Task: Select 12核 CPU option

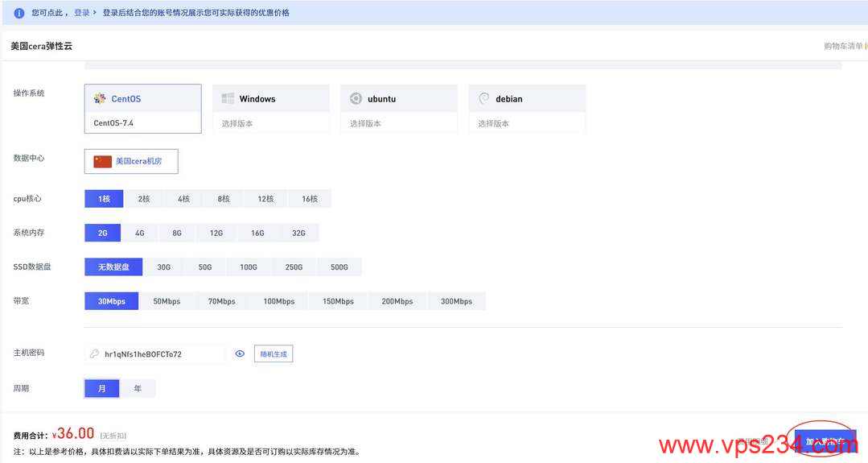Action: (265, 199)
